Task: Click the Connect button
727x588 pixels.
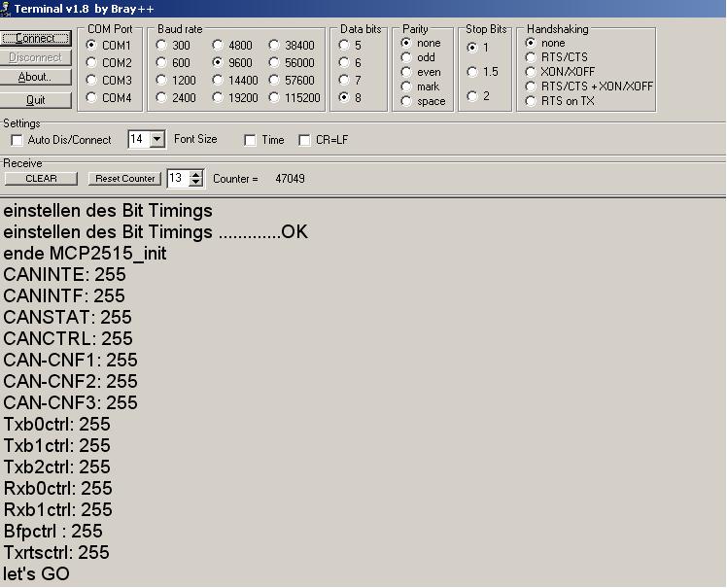Action: click(36, 38)
